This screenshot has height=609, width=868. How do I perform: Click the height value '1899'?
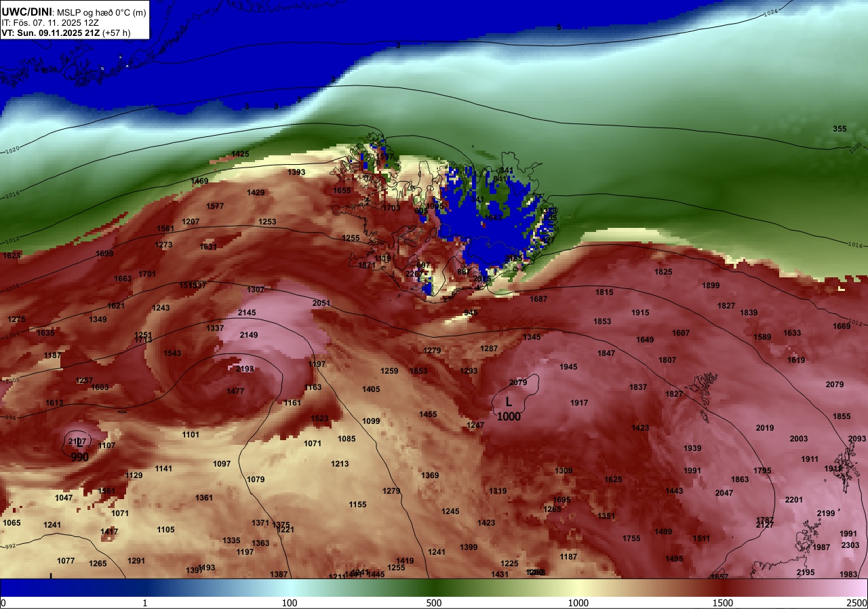pyautogui.click(x=711, y=286)
